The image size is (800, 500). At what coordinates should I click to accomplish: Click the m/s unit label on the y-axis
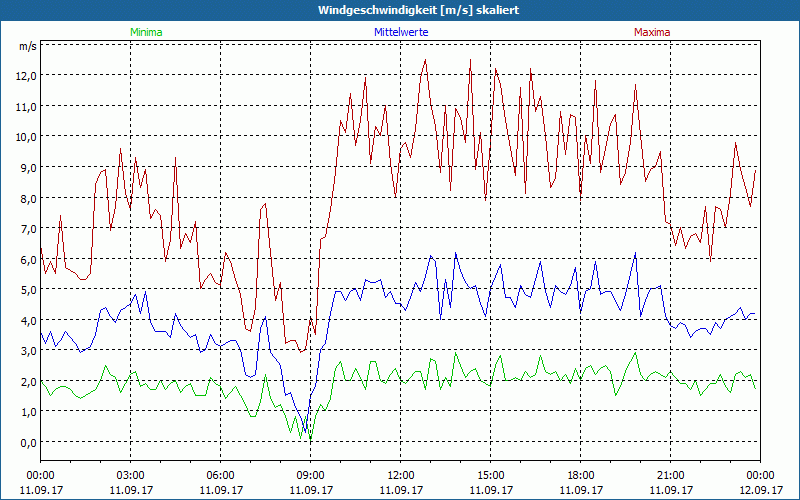[26, 46]
